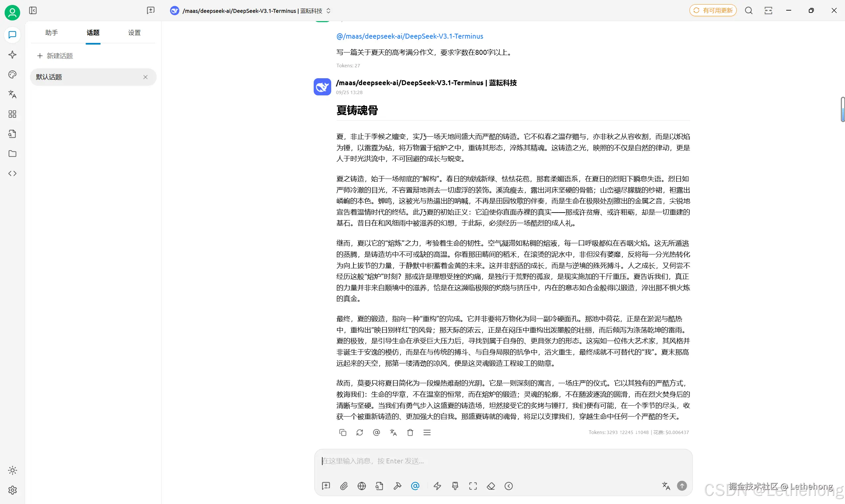Open the Paintings palette in the sidebar
The width and height of the screenshot is (845, 504).
[12, 74]
